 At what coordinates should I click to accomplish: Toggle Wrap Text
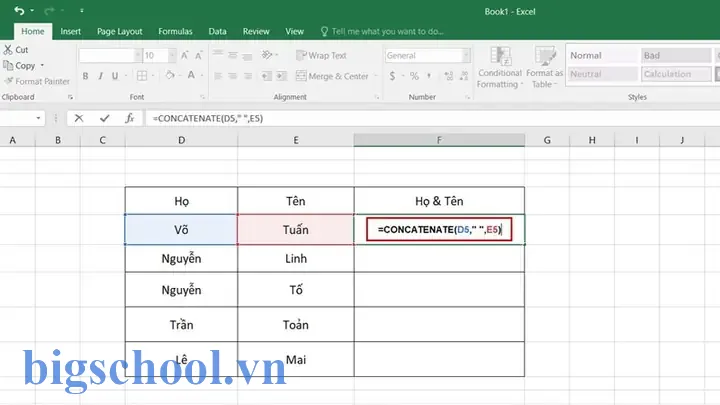click(x=321, y=56)
